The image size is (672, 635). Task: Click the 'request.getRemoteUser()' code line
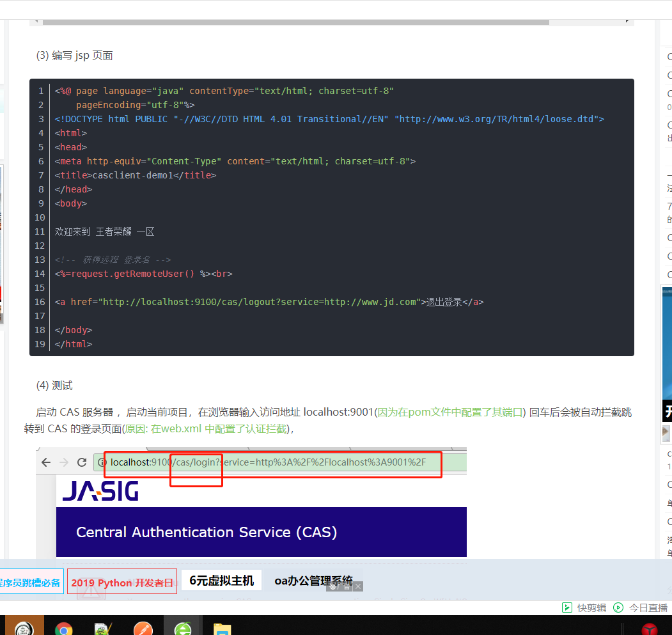click(144, 274)
